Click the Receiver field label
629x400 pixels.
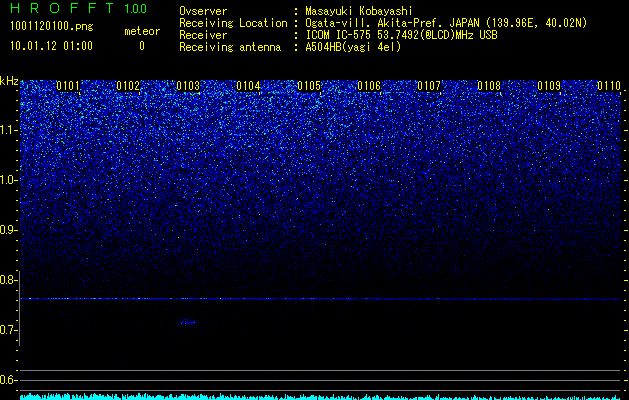coord(203,35)
